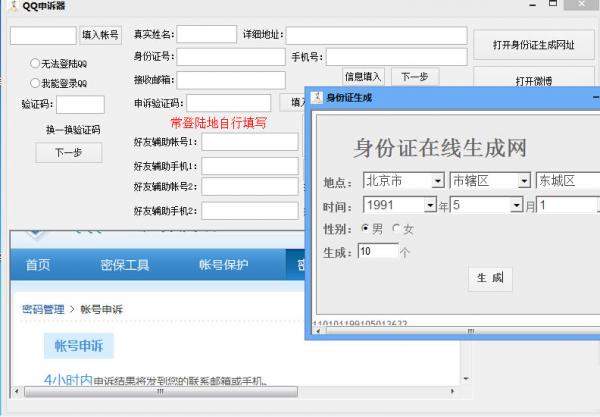Focus the 申诉验证码 input field
Viewport: 600px width, 417px height.
point(229,103)
